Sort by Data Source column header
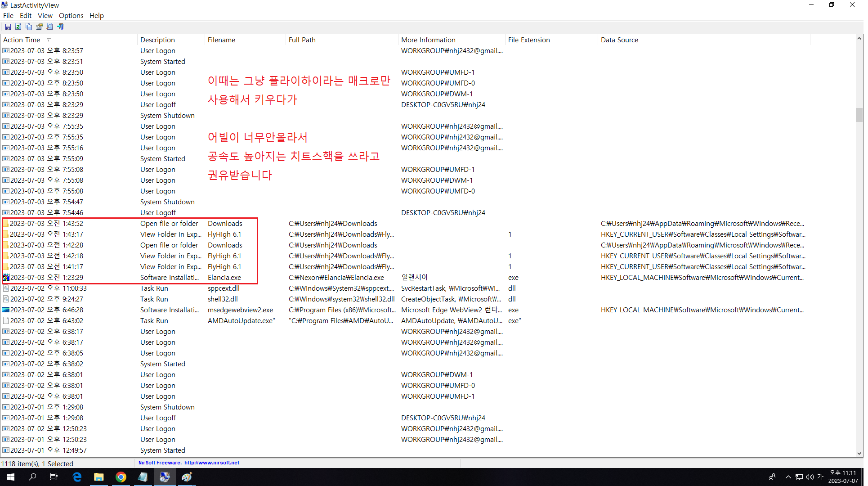Viewport: 868px width, 486px height. (619, 40)
